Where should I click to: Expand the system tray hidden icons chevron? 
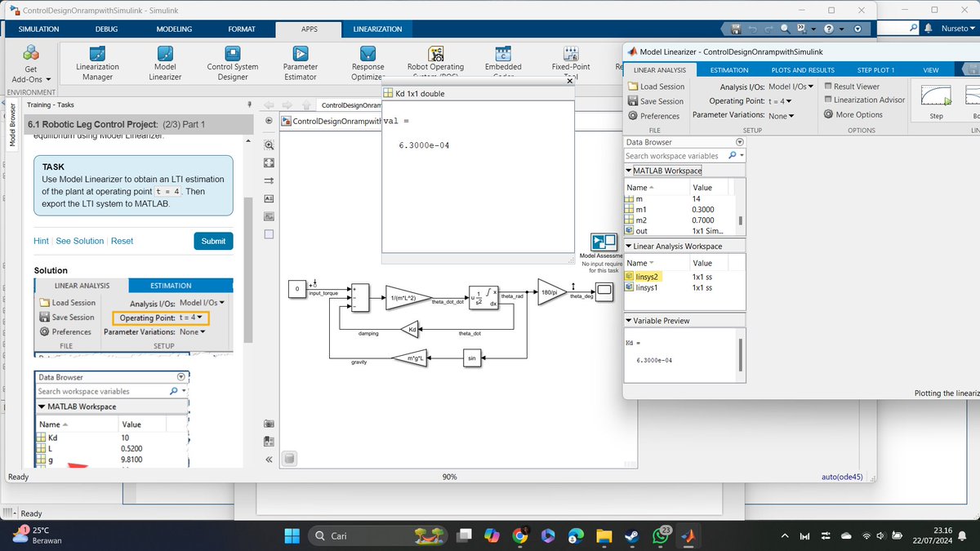pos(786,536)
